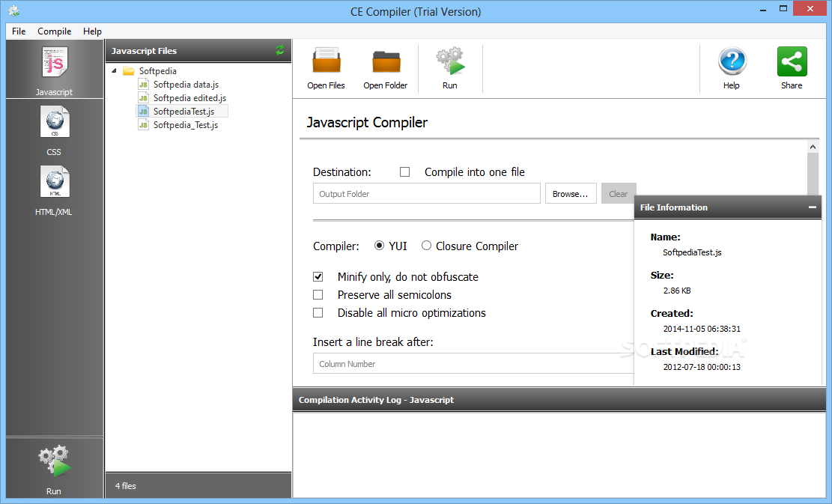This screenshot has width=832, height=504.
Task: Click the green Share icon
Action: [792, 61]
